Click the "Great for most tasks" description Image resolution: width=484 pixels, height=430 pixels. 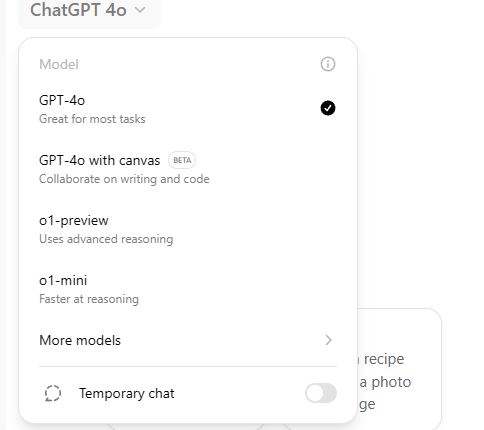(92, 119)
